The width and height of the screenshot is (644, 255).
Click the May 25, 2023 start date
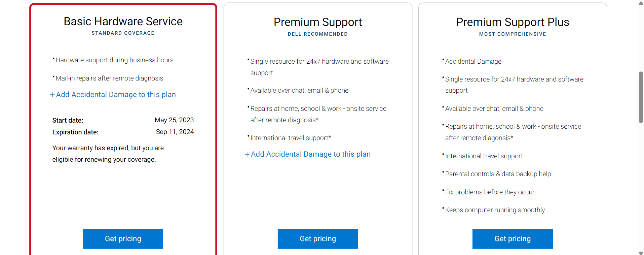click(x=174, y=120)
